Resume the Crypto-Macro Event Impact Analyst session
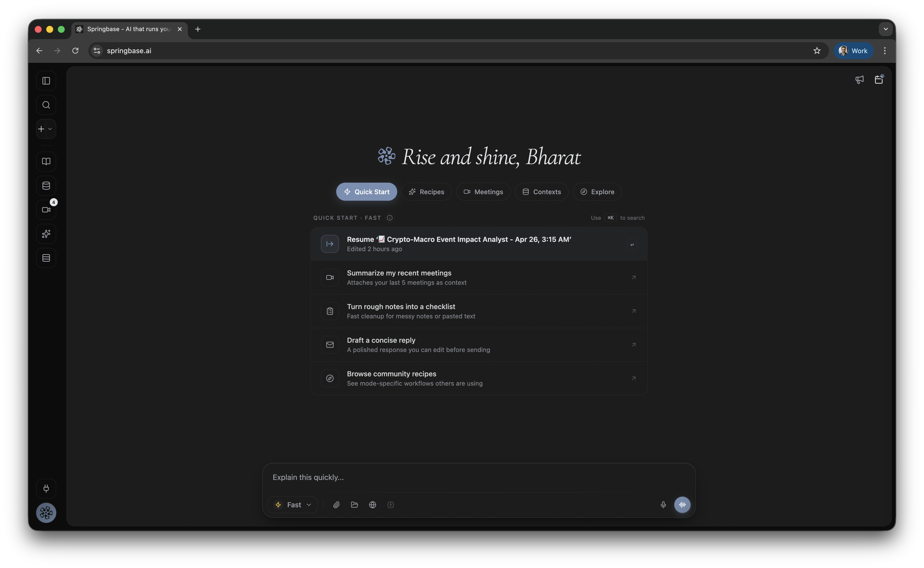 click(479, 244)
